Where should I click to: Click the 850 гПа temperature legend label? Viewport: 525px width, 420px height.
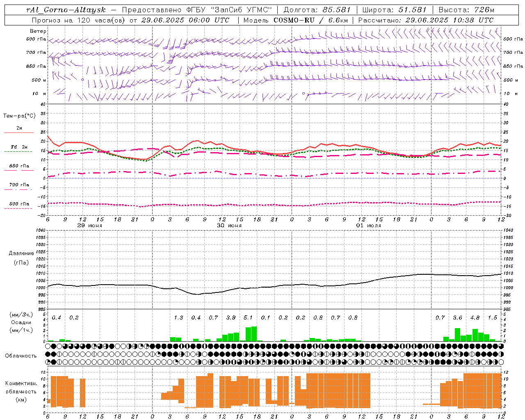[x=19, y=166]
